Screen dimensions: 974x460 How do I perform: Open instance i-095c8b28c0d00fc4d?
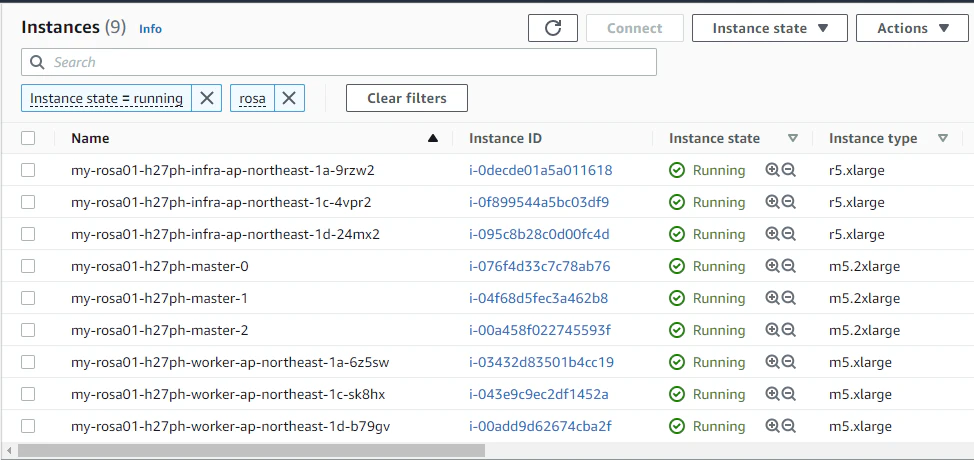(539, 234)
